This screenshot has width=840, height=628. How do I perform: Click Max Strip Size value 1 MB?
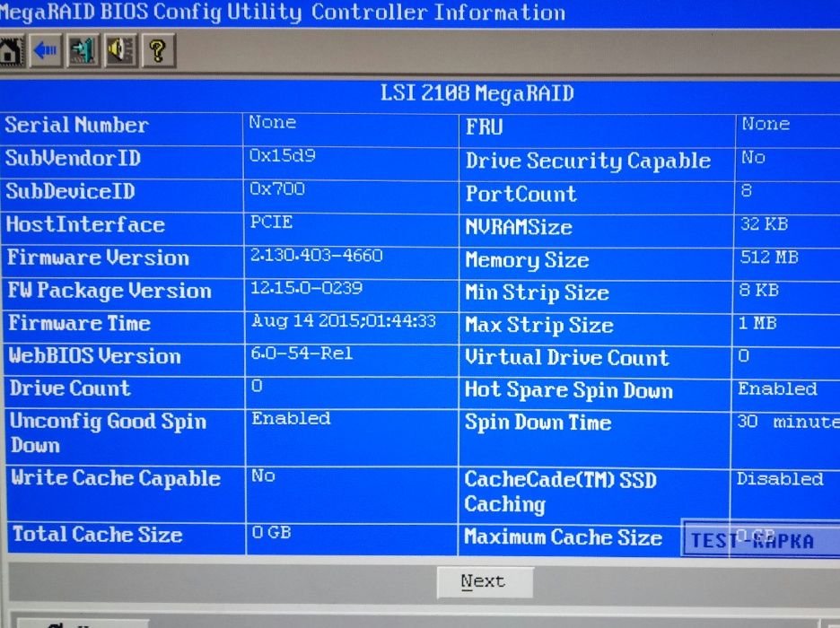click(757, 323)
